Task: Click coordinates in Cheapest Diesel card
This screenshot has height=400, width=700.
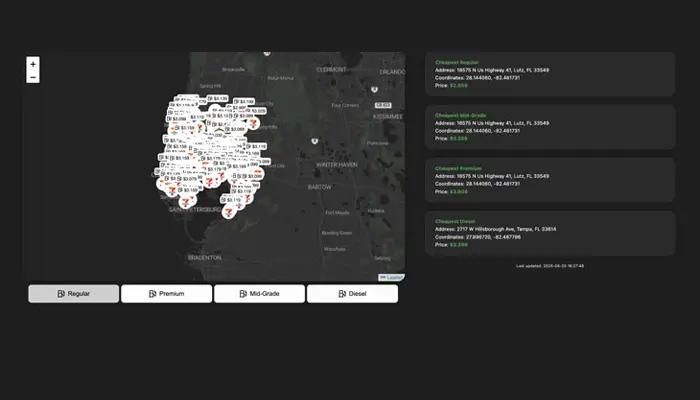Action: 478,237
